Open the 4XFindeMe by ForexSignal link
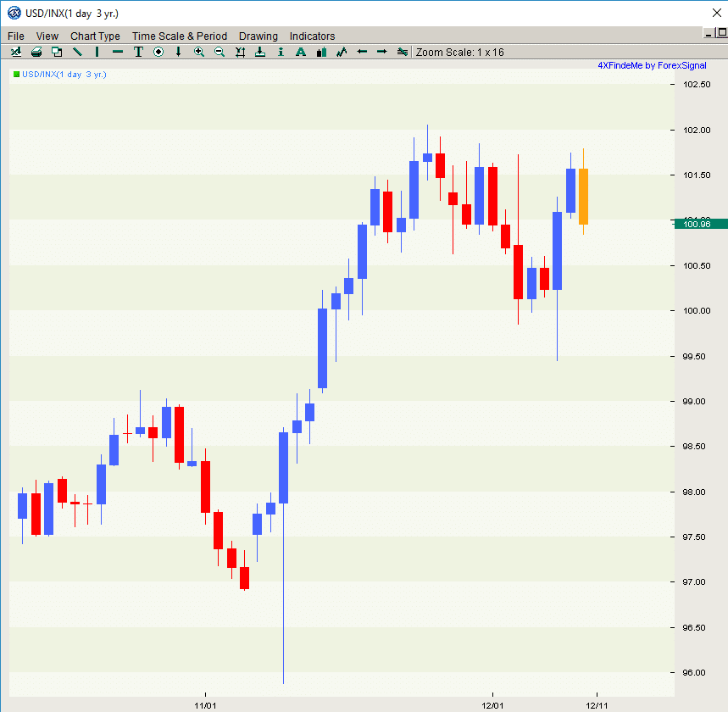This screenshot has width=728, height=712. pos(652,65)
